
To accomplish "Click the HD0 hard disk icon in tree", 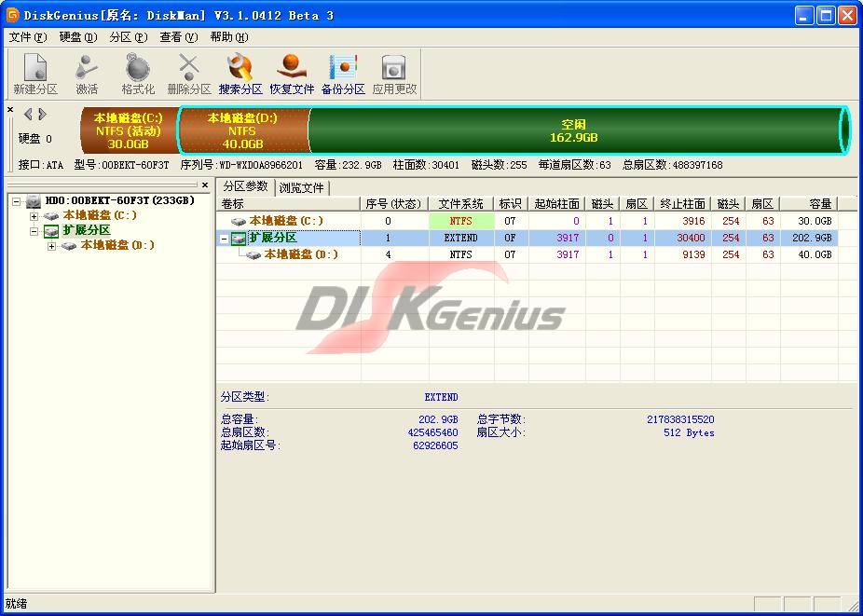I will [34, 201].
